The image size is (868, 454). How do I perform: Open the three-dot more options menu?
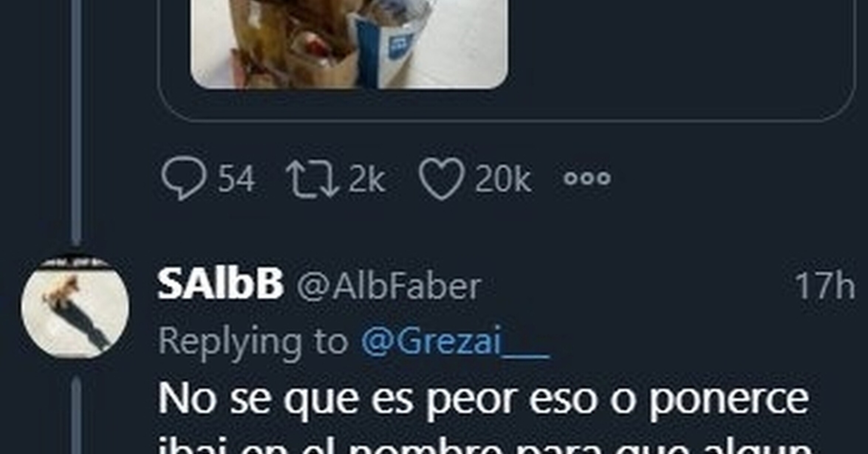point(587,178)
